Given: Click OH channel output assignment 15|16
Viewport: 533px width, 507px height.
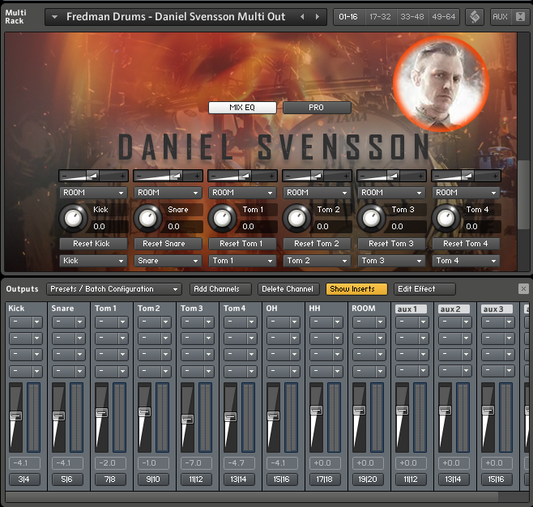Looking at the screenshot, I should pyautogui.click(x=281, y=479).
